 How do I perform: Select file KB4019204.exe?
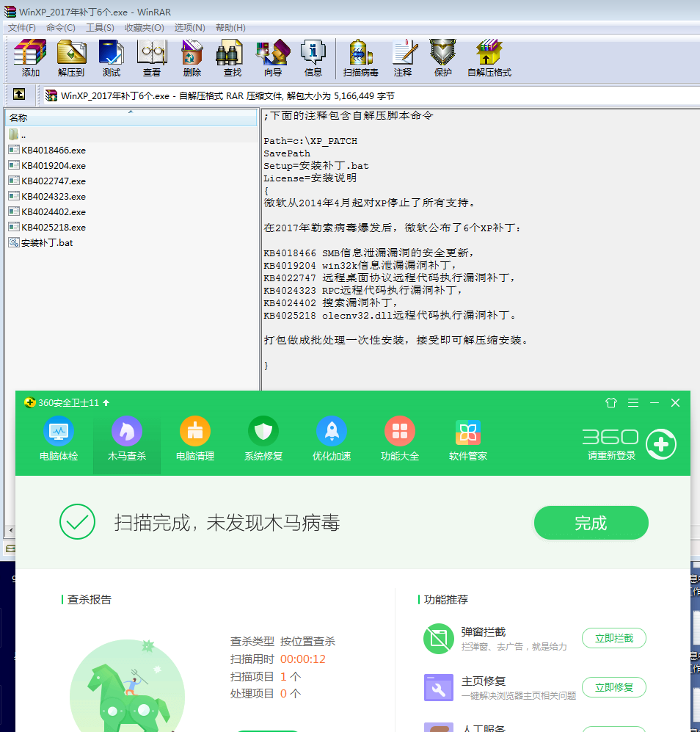(x=47, y=166)
